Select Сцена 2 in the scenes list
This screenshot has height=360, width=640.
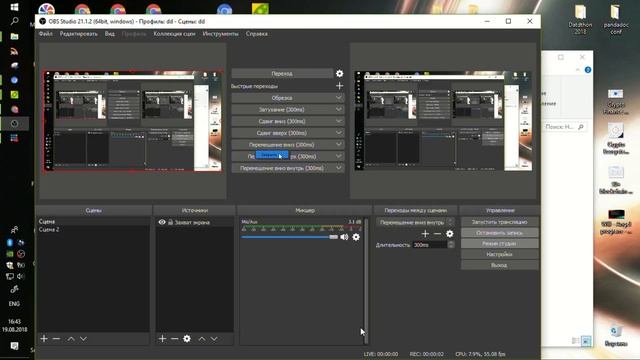pos(93,230)
